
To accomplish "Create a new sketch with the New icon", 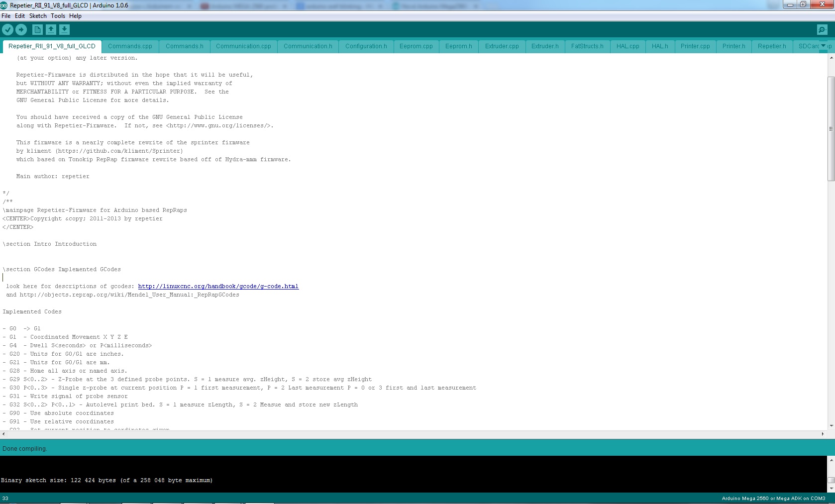I will [37, 29].
